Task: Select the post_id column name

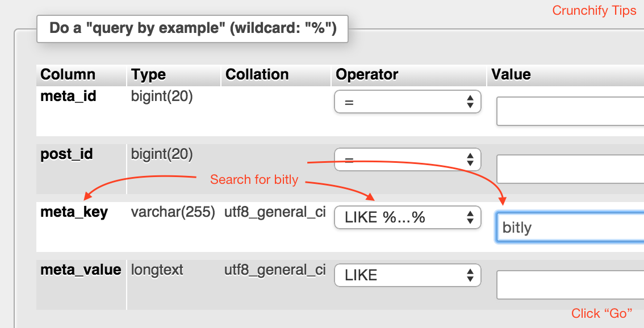Action: click(x=66, y=154)
